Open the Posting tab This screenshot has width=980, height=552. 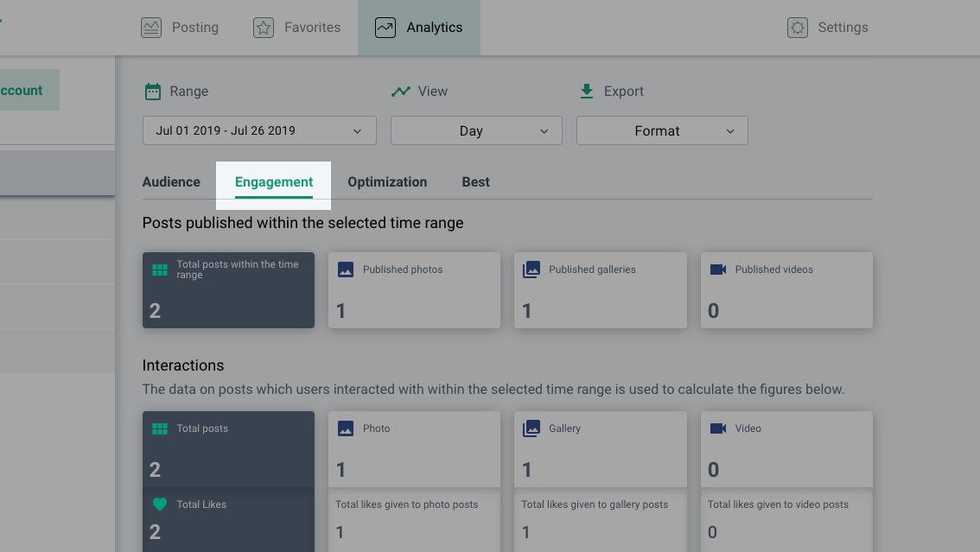(180, 28)
